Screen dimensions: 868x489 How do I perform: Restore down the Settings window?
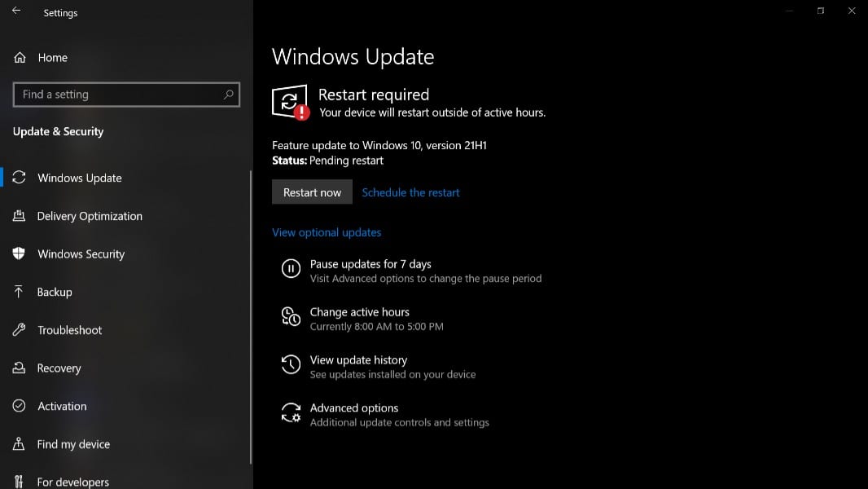tap(821, 11)
